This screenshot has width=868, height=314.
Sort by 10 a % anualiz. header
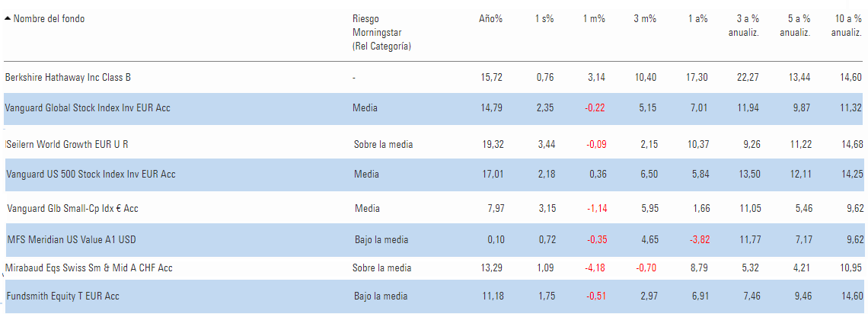click(845, 25)
